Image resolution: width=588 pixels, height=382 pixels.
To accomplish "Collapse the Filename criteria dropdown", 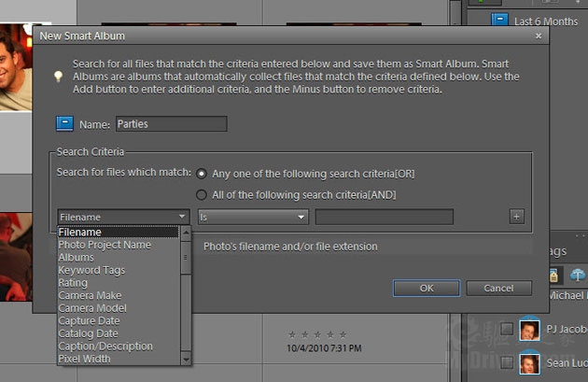I will pyautogui.click(x=183, y=217).
